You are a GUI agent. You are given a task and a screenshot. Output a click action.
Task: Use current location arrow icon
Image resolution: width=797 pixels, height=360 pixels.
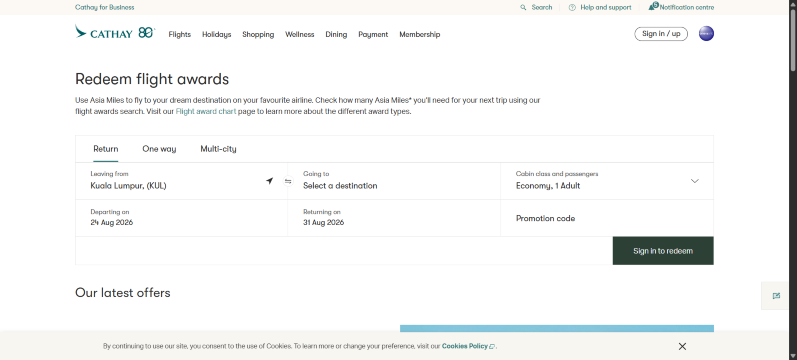pyautogui.click(x=269, y=181)
